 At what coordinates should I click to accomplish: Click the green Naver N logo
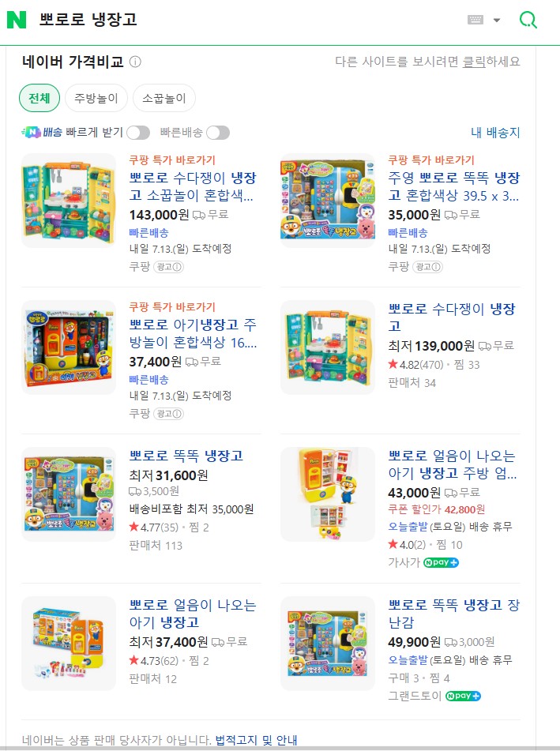[17, 20]
